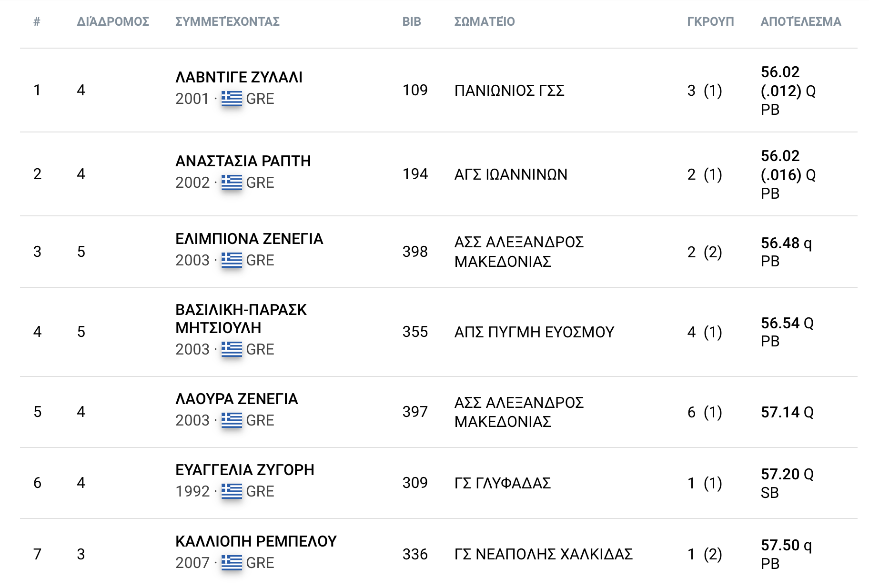Sort by ΑΠΟΤΕΛΕΣΜΑ column header
Image resolution: width=869 pixels, height=588 pixels.
point(800,21)
